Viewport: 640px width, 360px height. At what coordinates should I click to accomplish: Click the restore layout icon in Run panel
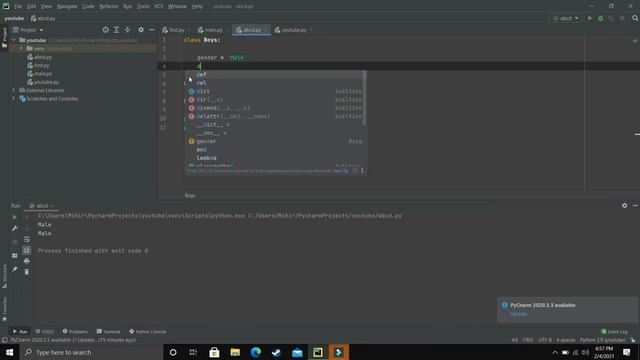pos(14,256)
